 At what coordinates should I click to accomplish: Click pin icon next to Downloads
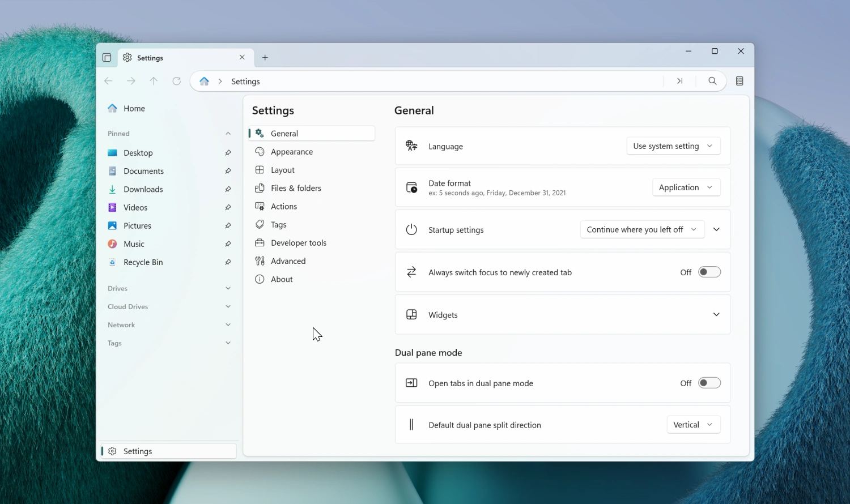pos(228,189)
